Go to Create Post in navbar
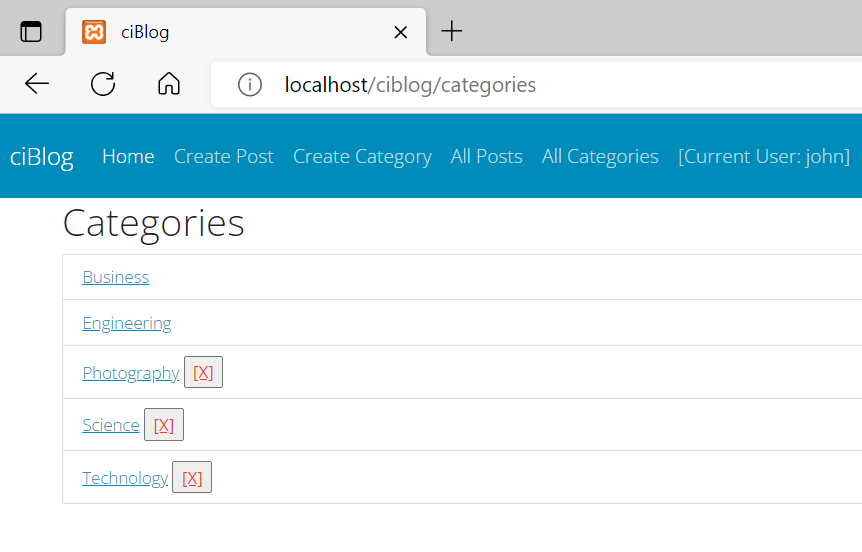This screenshot has height=552, width=862. [x=224, y=157]
